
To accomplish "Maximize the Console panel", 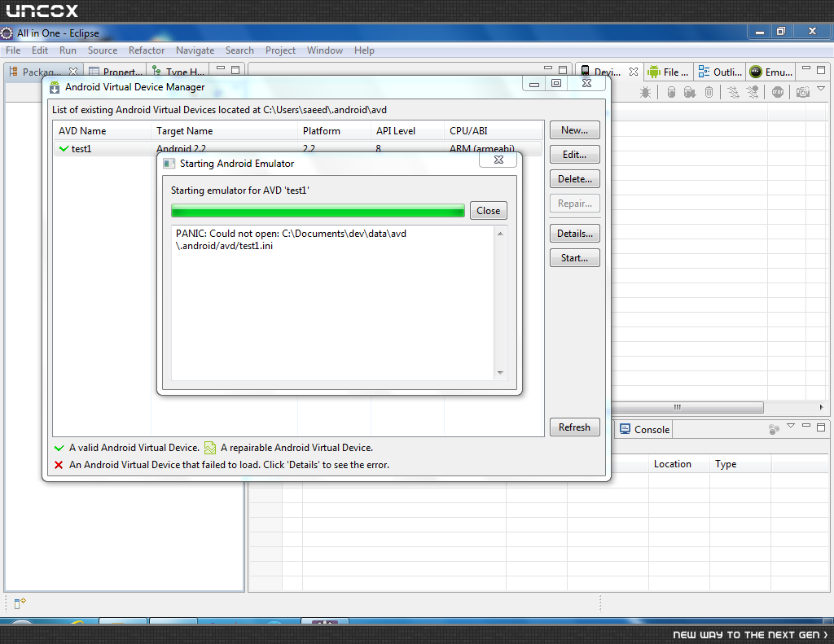I will (x=821, y=427).
